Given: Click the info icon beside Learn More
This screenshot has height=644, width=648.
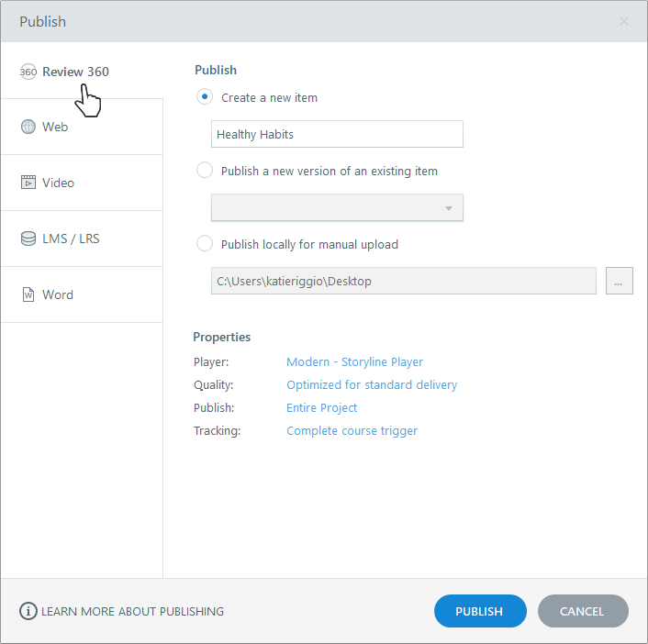Looking at the screenshot, I should [x=28, y=611].
